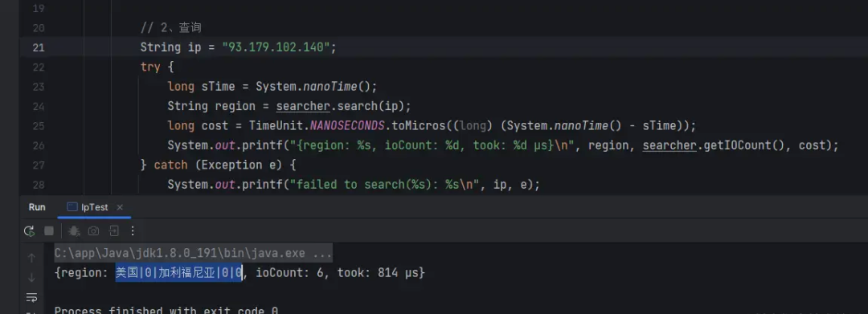
Task: Place cursor in IP string "93.179.102.140"
Action: pos(276,47)
